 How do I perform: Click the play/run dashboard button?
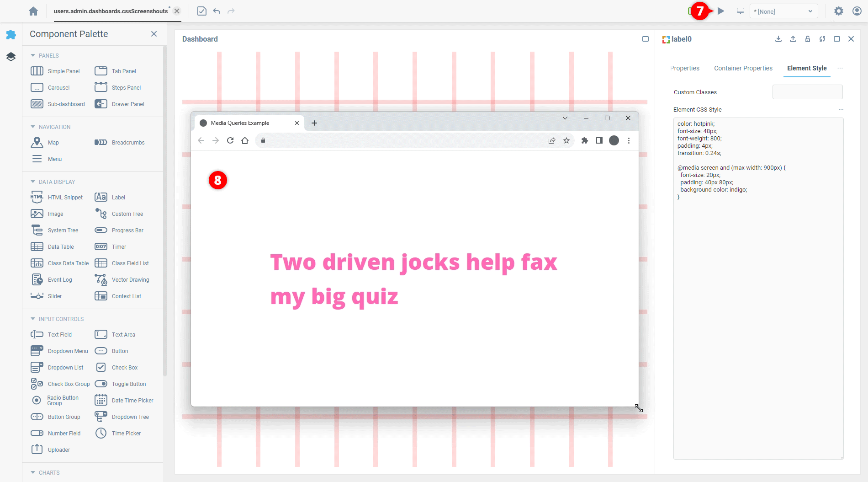pos(721,11)
